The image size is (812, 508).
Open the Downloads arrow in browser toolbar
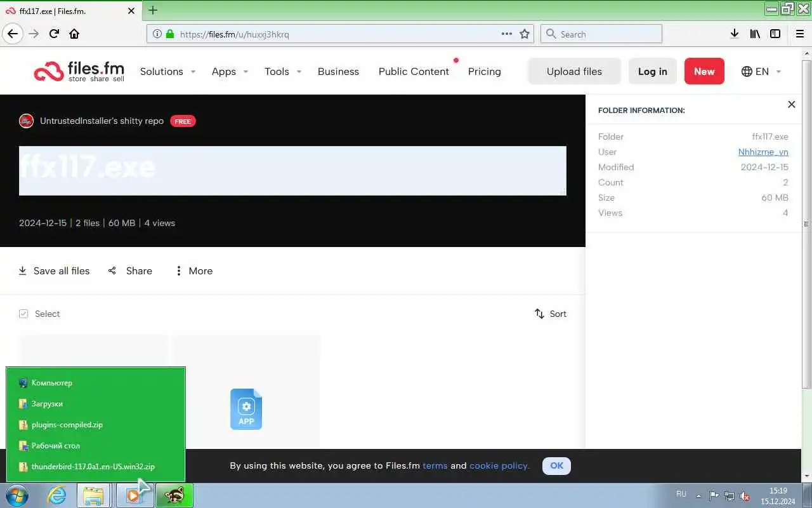[x=734, y=34]
